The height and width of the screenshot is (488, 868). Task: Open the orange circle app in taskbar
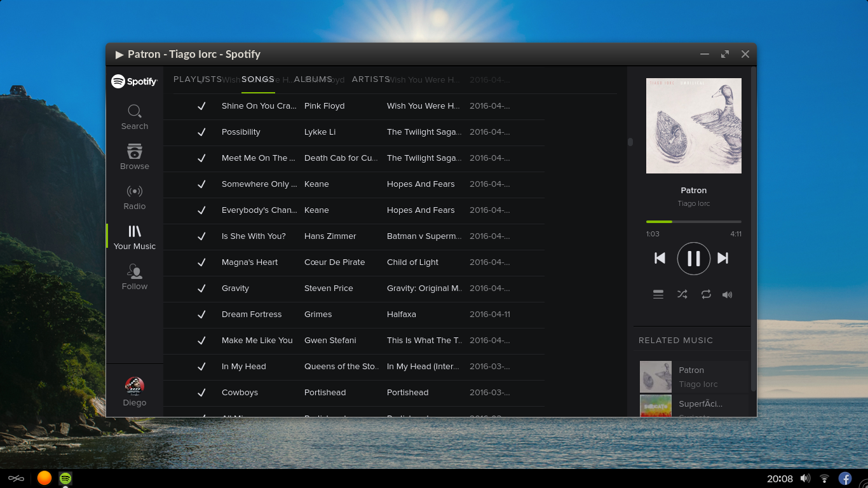44,478
